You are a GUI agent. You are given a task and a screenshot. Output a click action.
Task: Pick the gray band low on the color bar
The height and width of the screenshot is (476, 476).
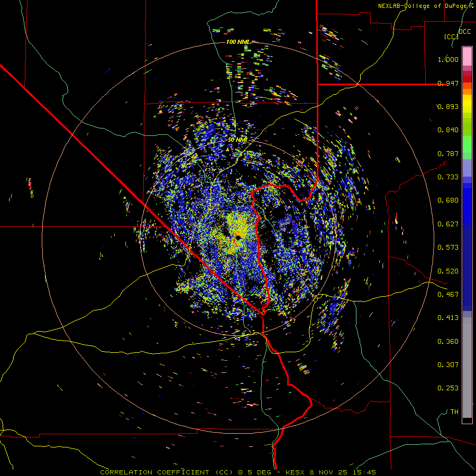pos(467,368)
